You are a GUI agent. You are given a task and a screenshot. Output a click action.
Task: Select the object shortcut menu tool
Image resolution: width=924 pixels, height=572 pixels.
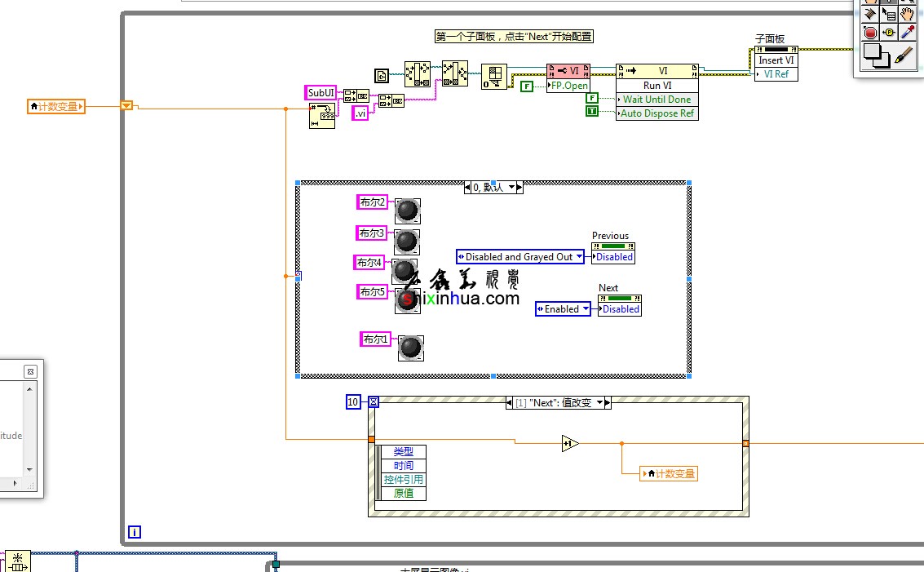point(889,13)
